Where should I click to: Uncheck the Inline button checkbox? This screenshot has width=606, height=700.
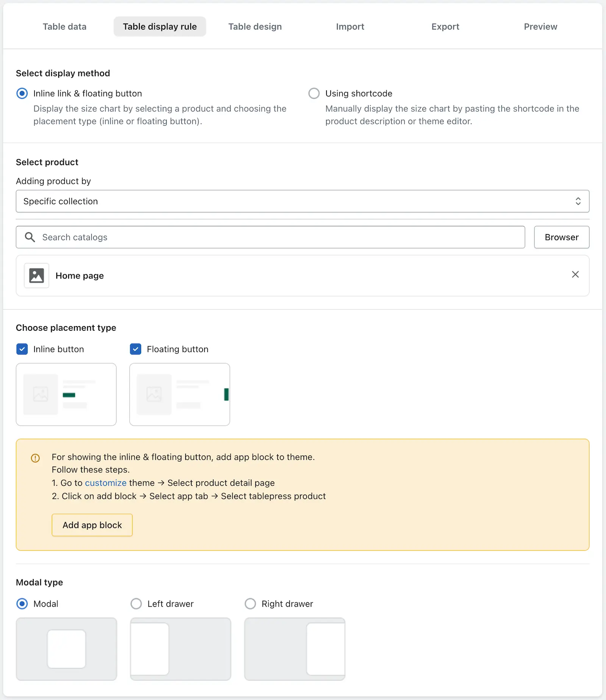pos(22,349)
